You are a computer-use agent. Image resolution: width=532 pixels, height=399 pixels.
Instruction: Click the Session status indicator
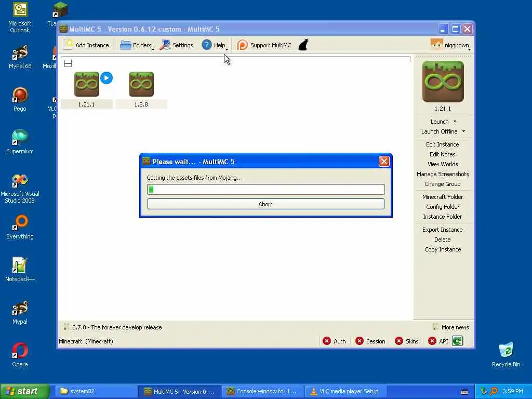click(x=370, y=341)
